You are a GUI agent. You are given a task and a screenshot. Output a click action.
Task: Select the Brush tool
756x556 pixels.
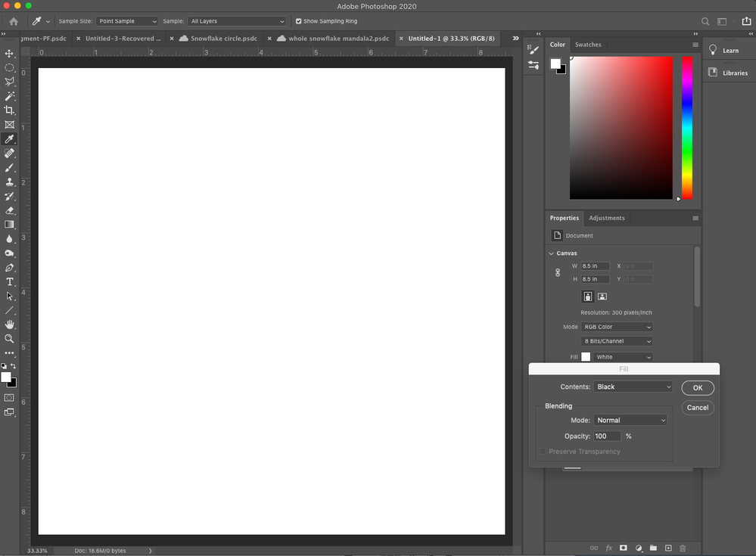point(10,167)
